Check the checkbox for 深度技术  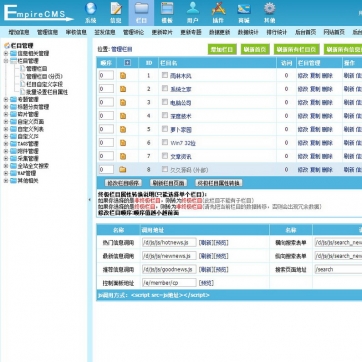tap(165, 115)
